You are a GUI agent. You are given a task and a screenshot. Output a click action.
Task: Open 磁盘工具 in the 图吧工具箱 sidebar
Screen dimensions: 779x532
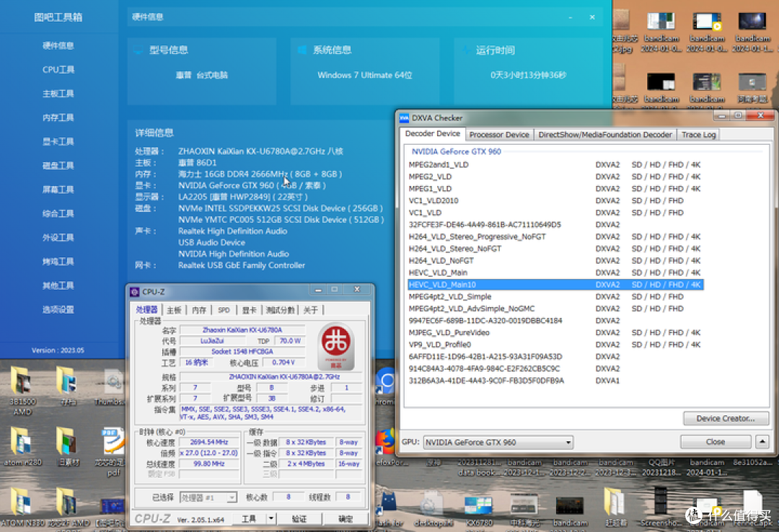pos(58,165)
